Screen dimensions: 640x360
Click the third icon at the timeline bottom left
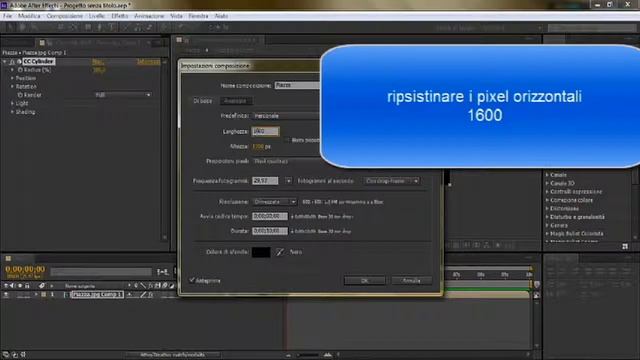23,355
